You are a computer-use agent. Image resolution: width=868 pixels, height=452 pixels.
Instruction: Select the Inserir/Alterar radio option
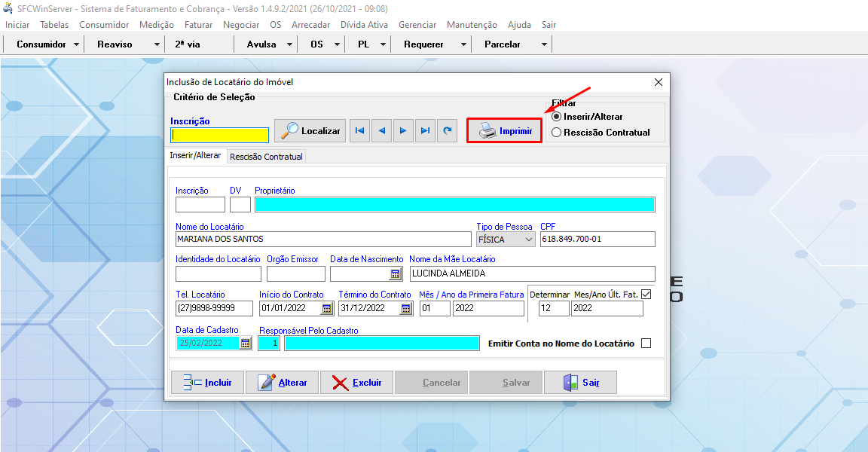pos(557,117)
